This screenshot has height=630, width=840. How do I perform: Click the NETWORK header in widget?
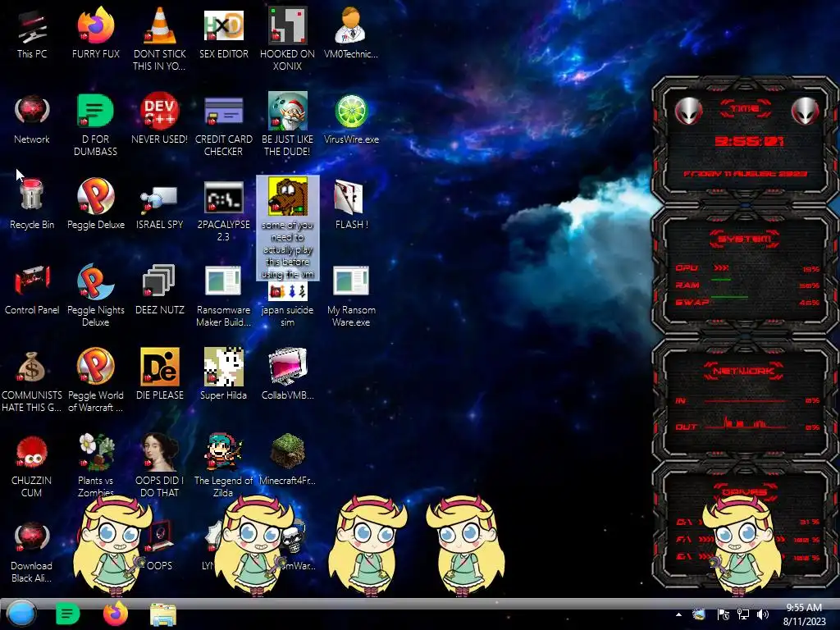point(744,371)
